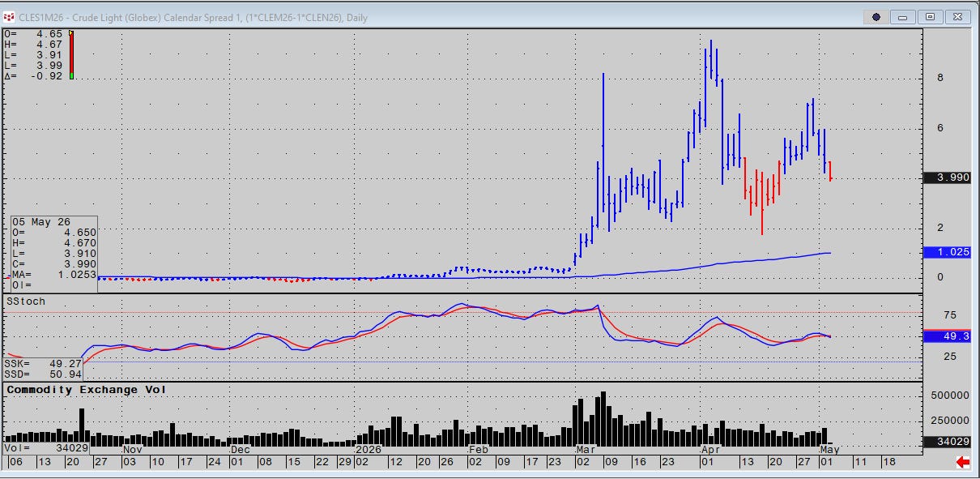Click the yellow marker atop the red bar
This screenshot has height=479, width=980.
click(71, 33)
